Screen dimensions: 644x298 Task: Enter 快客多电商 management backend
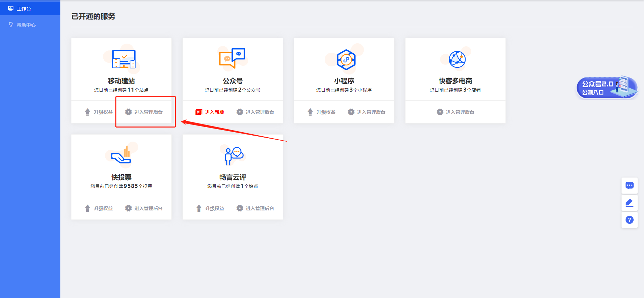click(x=455, y=112)
